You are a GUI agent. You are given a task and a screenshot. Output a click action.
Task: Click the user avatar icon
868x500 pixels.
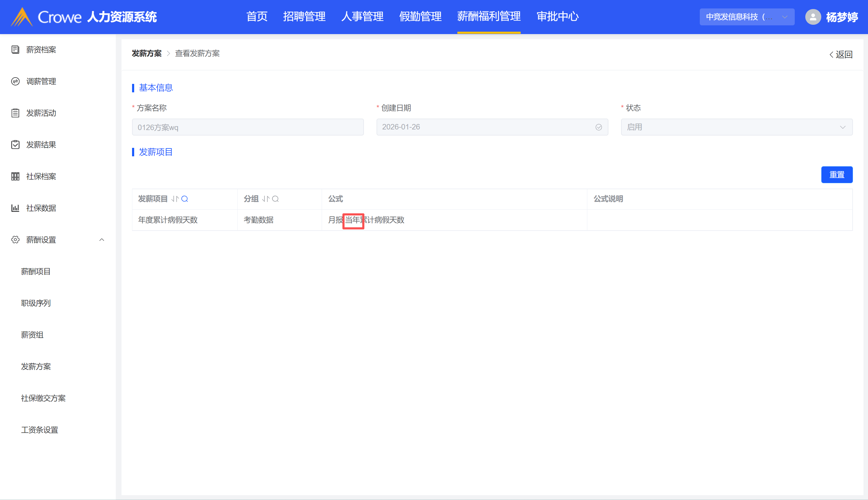813,17
